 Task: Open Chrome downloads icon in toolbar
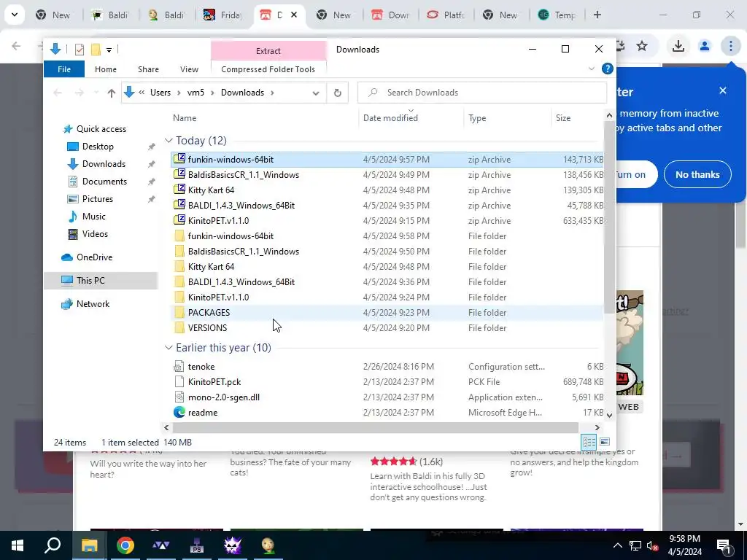click(x=678, y=46)
